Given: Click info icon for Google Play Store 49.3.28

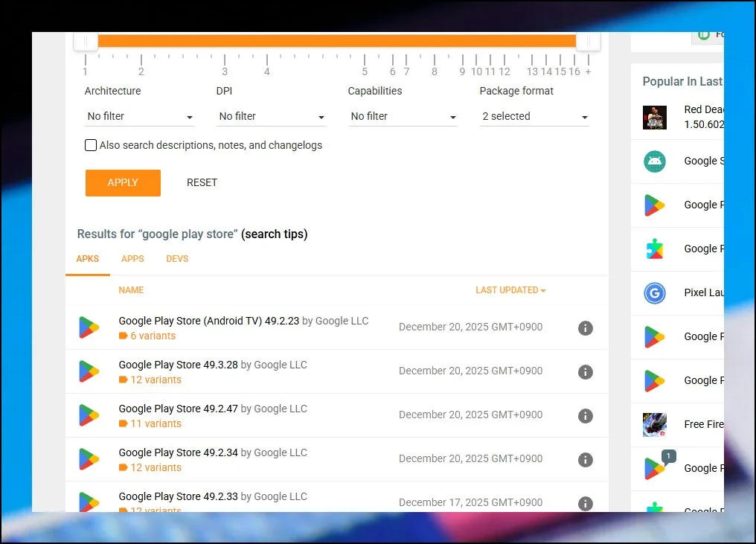Looking at the screenshot, I should coord(586,372).
